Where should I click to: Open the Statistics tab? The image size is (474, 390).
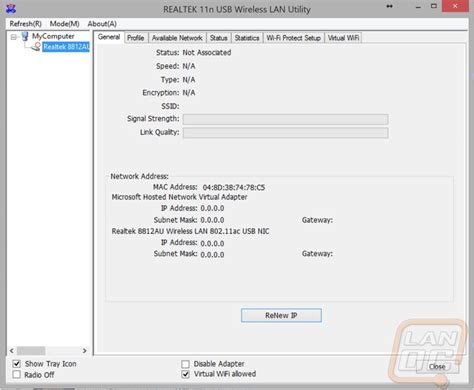coord(247,38)
